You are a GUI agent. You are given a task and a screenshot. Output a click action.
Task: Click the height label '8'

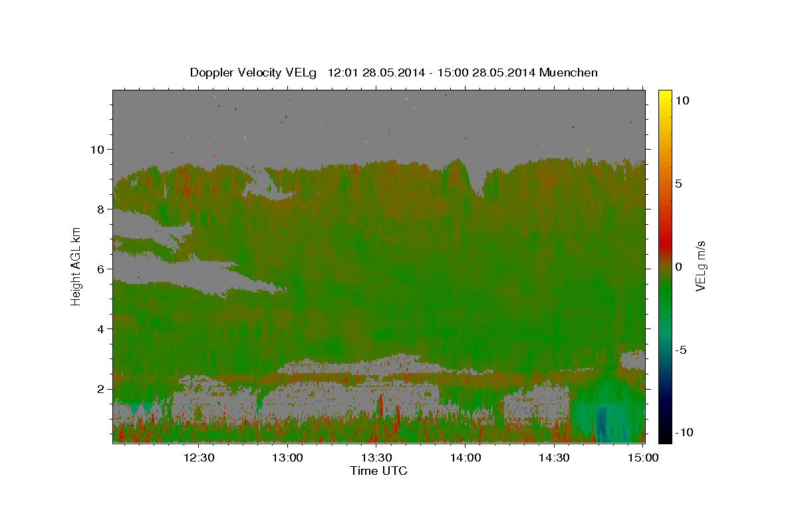click(x=100, y=209)
